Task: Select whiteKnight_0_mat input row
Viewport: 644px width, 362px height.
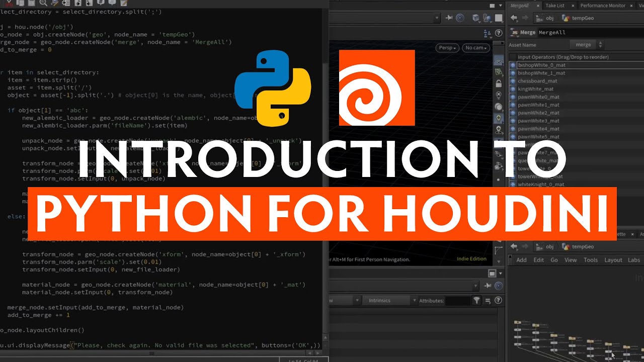Action: pos(580,185)
